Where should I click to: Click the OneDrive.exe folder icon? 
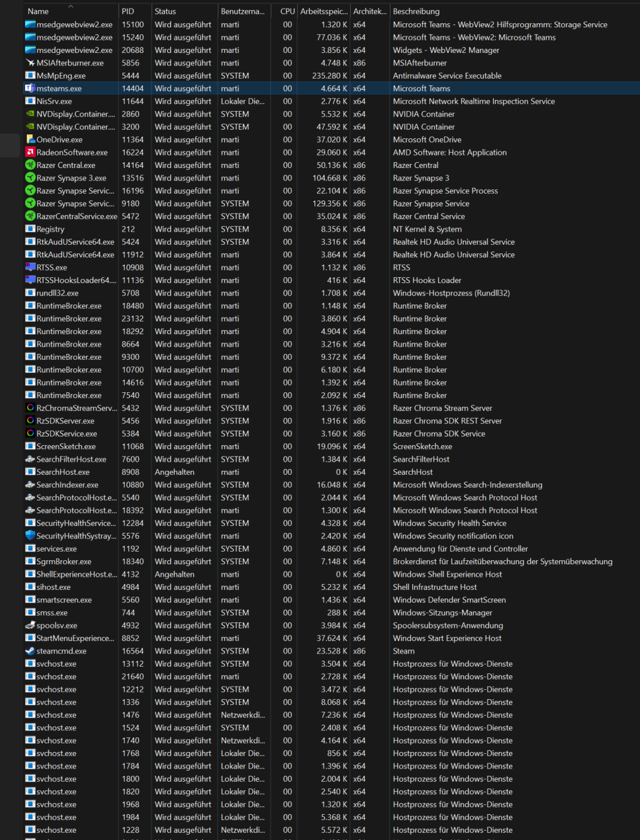point(30,140)
